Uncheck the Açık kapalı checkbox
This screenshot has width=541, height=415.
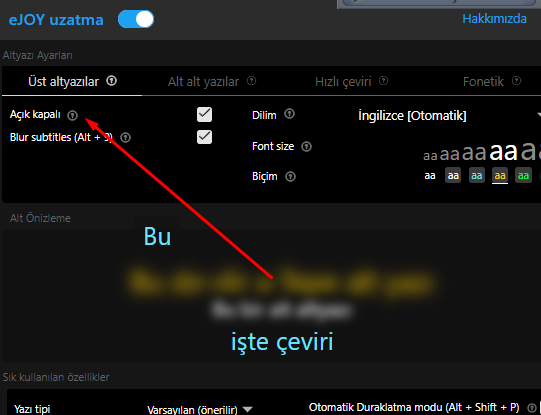pos(204,115)
